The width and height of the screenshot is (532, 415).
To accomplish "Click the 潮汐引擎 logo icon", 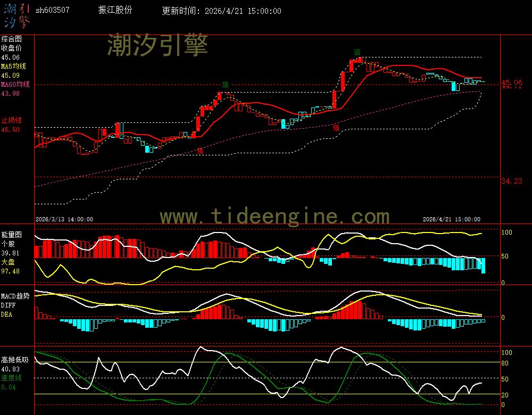I will coord(17,15).
